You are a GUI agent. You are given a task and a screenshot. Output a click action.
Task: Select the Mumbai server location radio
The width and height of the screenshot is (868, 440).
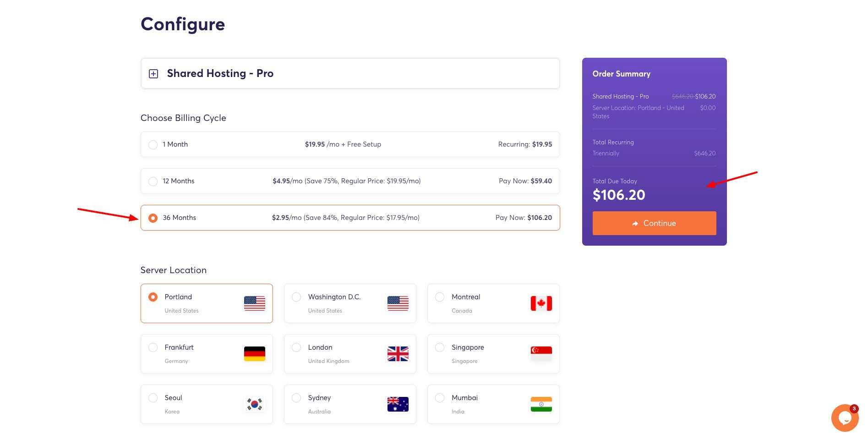point(440,398)
